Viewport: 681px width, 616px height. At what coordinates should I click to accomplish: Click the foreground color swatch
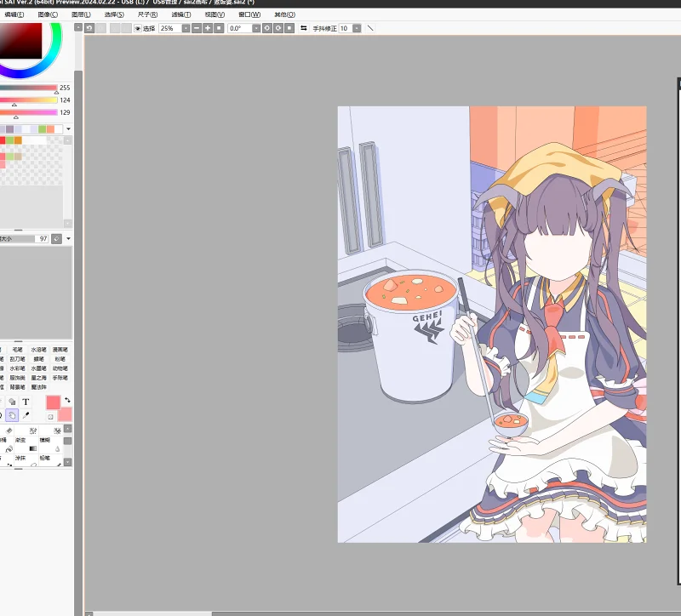[53, 402]
